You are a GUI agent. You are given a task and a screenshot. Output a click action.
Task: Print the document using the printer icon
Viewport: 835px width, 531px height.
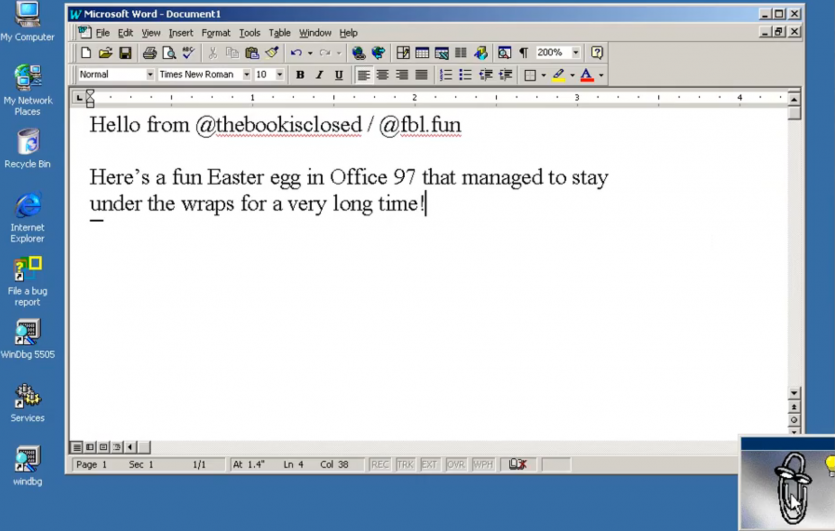tap(149, 53)
